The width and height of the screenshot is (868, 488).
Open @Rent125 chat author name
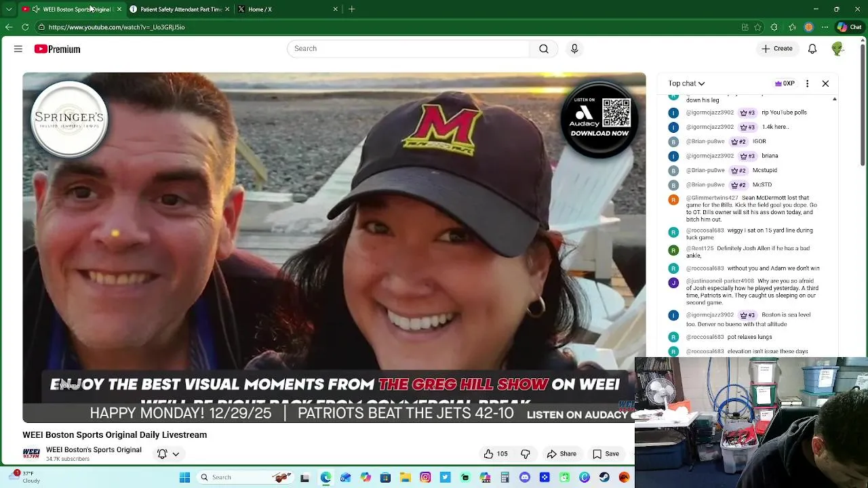click(700, 249)
